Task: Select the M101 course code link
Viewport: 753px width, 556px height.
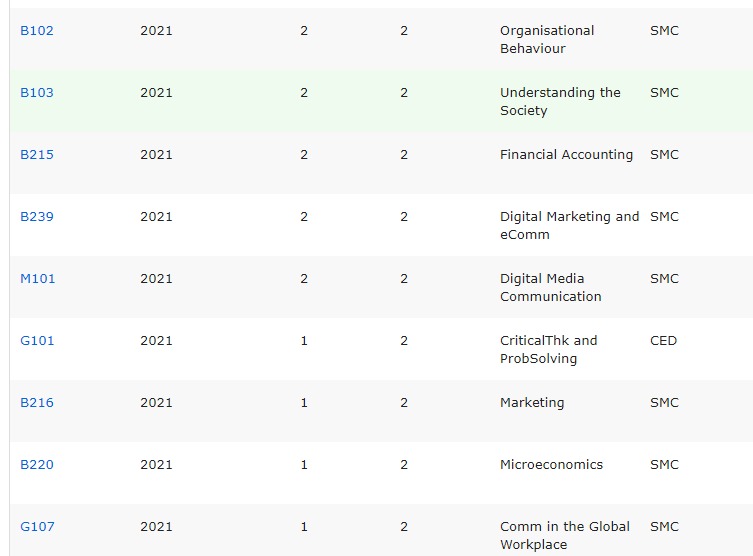Action: pyautogui.click(x=38, y=279)
